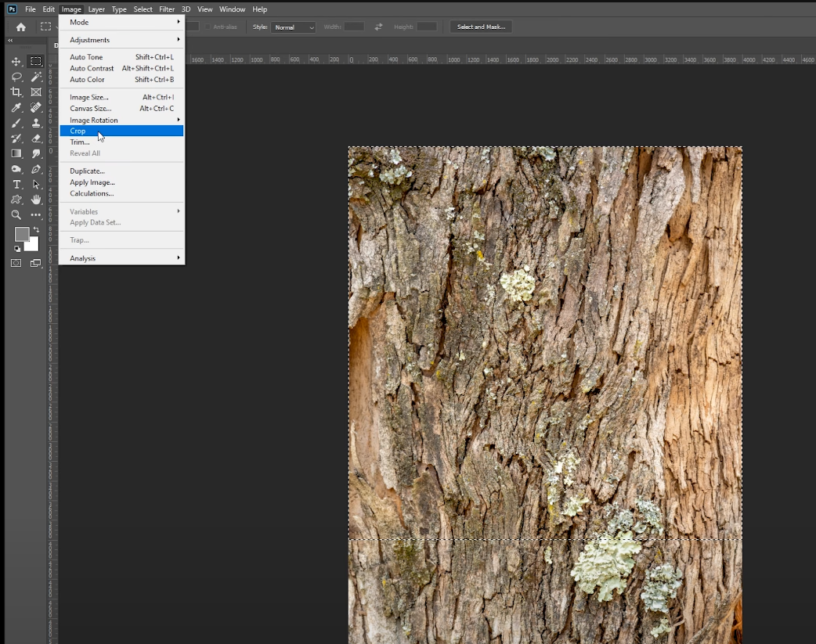
Task: Select the Clone Stamp tool
Action: tap(36, 123)
